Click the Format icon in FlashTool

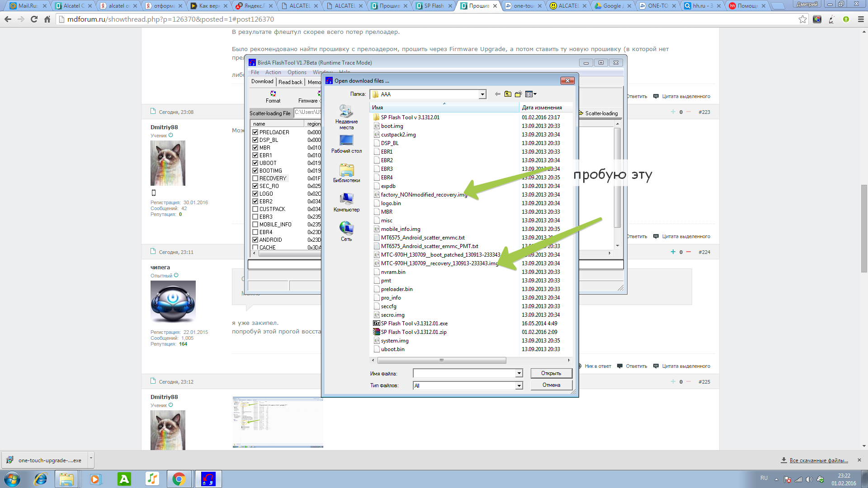tap(273, 96)
